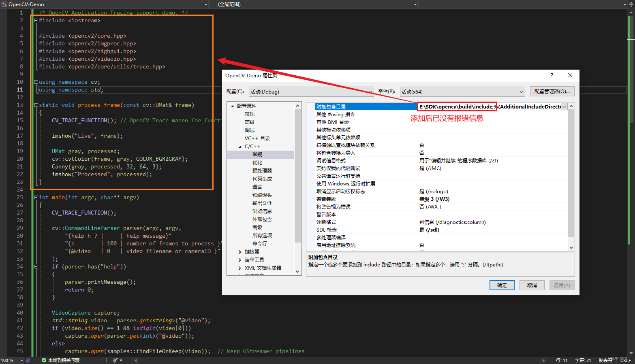Image resolution: width=635 pixels, height=364 pixels.
Task: Select the 预编译头 tree item
Action: pos(262,195)
